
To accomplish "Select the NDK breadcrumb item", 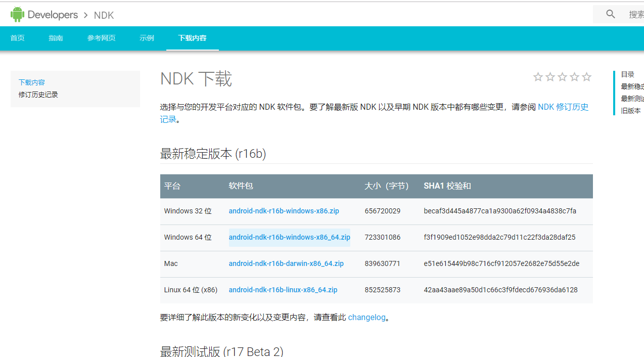I will point(104,15).
